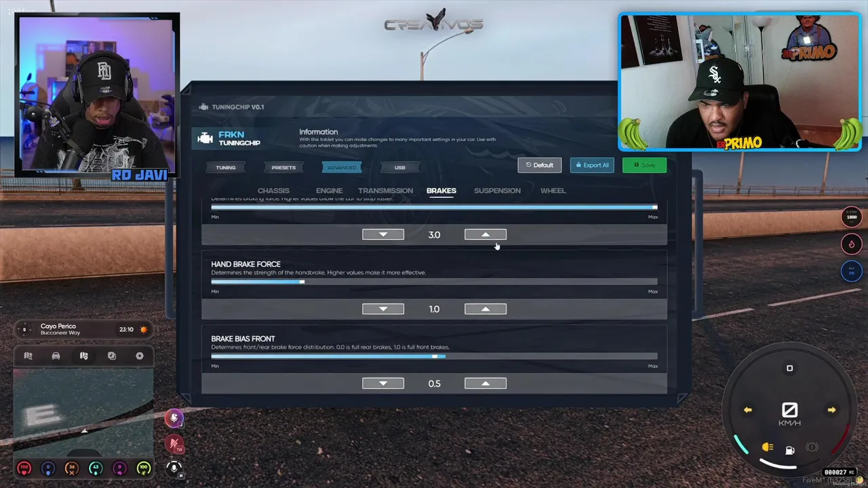Click the red muted speaker icon
The width and height of the screenshot is (868, 488).
click(x=175, y=444)
